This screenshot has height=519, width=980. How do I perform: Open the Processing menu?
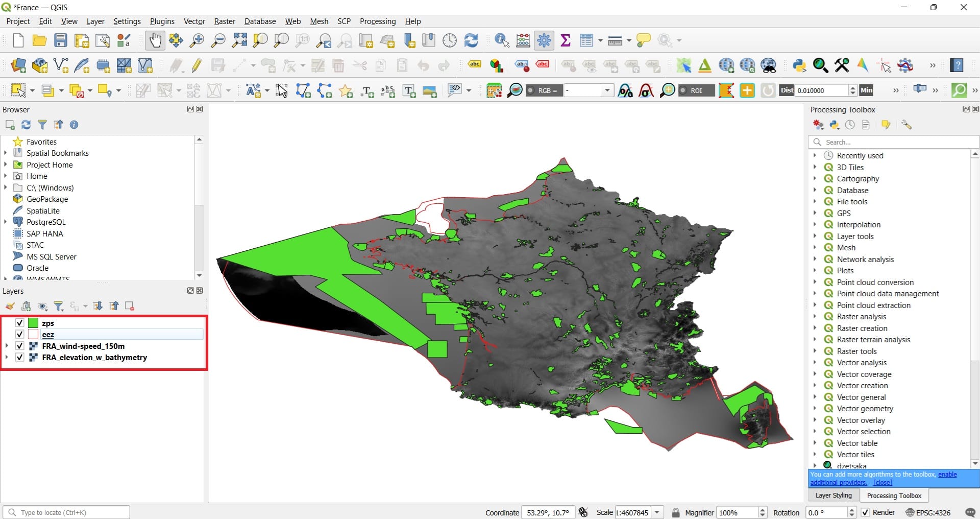[378, 21]
